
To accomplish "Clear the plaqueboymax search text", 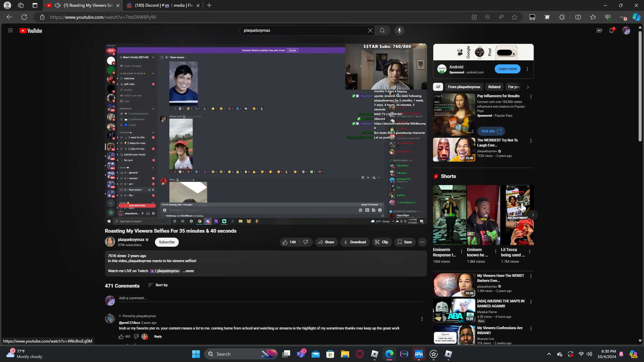I will click(370, 31).
